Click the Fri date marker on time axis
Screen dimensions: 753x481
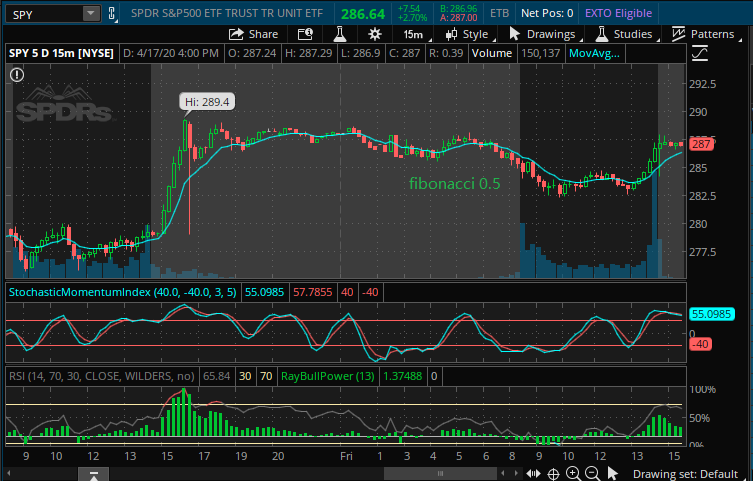346,456
